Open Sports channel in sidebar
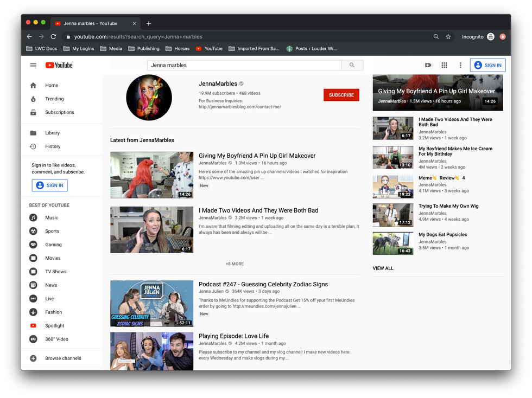This screenshot has height=398, width=532. [x=52, y=231]
